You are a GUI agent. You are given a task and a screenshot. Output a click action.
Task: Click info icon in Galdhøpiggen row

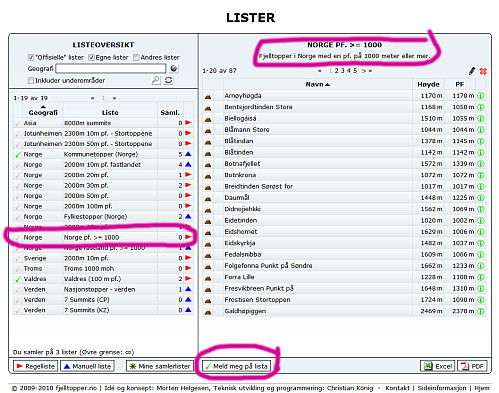pyautogui.click(x=481, y=311)
